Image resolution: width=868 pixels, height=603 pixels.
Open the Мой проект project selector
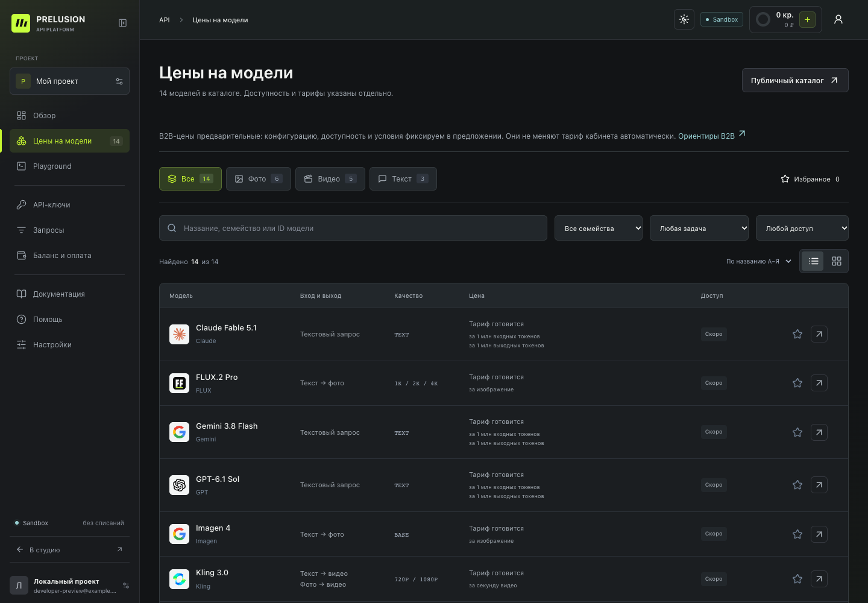[x=69, y=81]
